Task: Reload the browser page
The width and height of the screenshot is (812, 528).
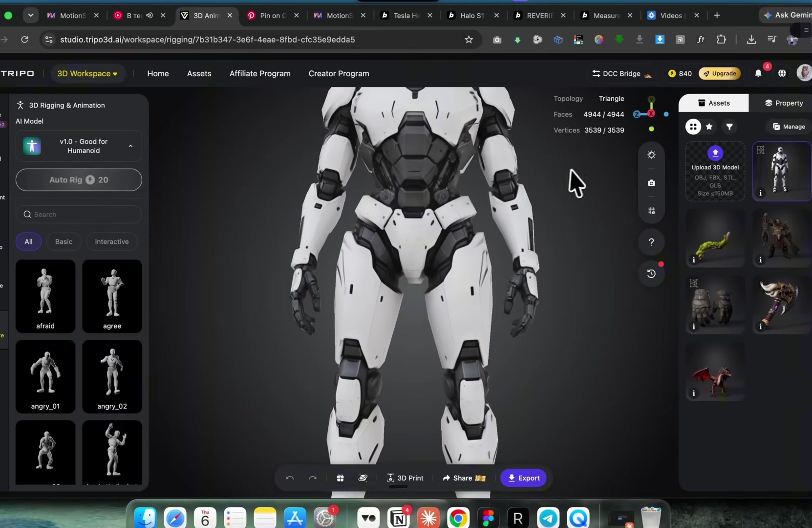Action: (24, 40)
